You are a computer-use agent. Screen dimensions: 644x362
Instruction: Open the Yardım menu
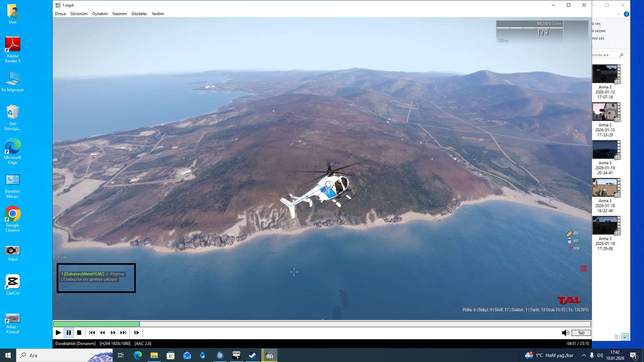(x=158, y=14)
